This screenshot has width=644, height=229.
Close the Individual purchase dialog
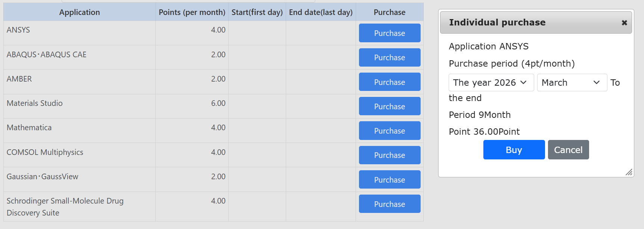pyautogui.click(x=624, y=23)
